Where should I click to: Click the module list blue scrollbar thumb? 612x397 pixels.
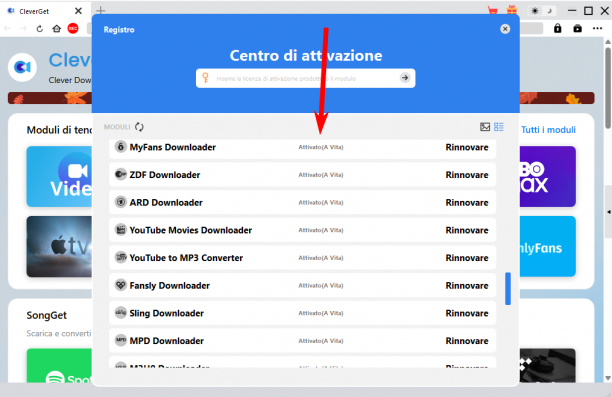[x=508, y=288]
